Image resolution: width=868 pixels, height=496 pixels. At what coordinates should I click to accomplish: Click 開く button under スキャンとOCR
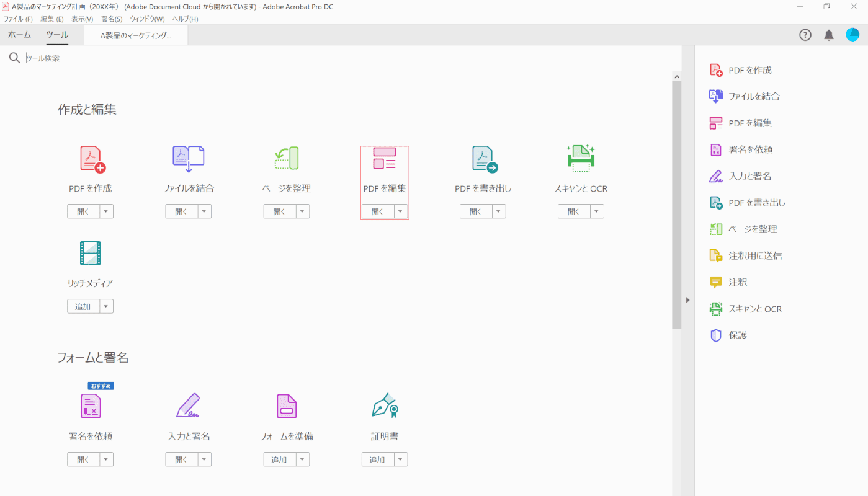575,211
